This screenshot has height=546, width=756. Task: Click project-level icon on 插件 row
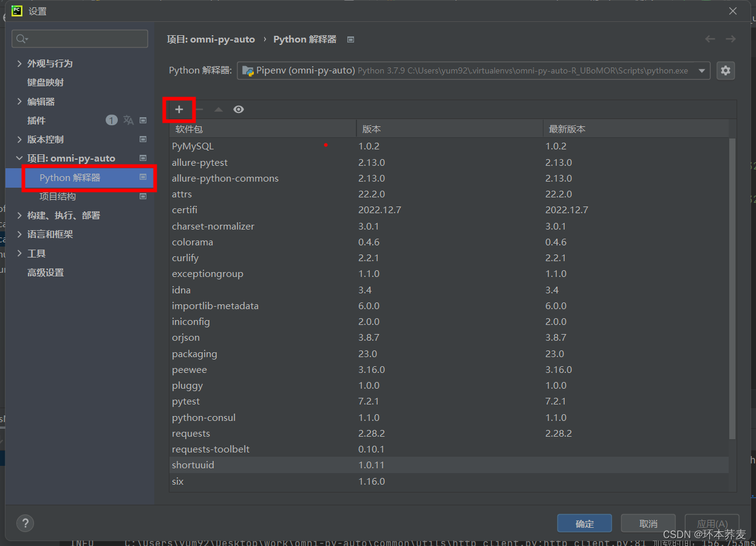(x=143, y=120)
